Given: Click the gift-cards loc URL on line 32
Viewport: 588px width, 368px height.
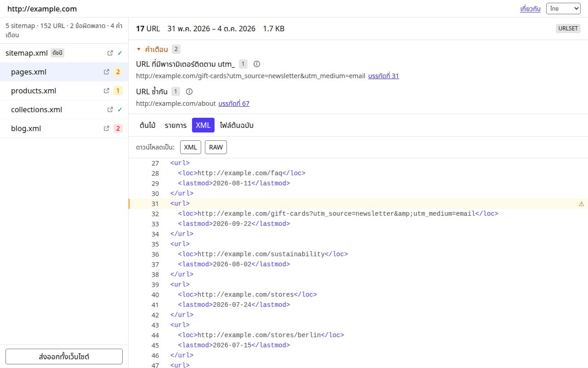Looking at the screenshot, I should (x=336, y=214).
